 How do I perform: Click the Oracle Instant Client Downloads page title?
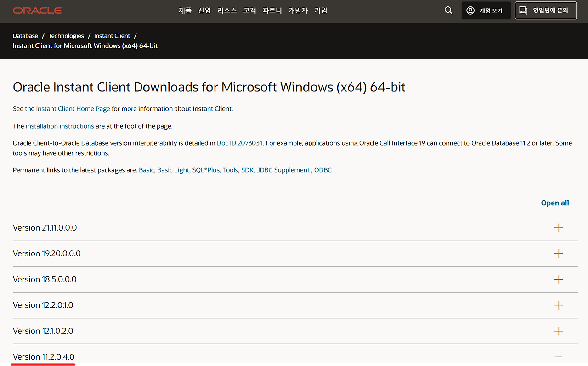pyautogui.click(x=209, y=87)
